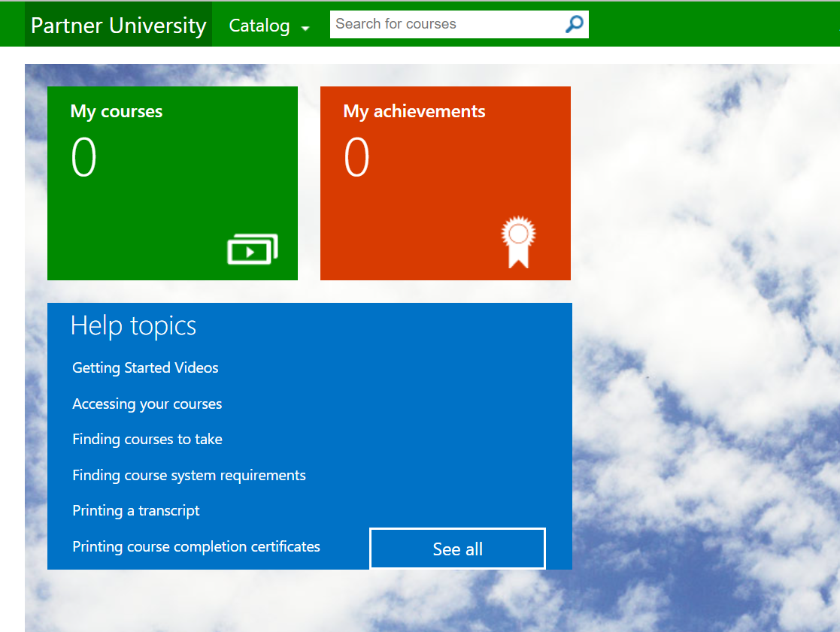Select the Partner University menu item
Screen dimensions: 840x632
(117, 23)
